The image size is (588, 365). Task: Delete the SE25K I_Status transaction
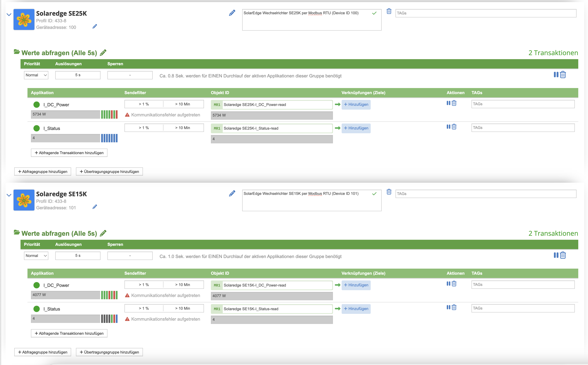click(454, 127)
